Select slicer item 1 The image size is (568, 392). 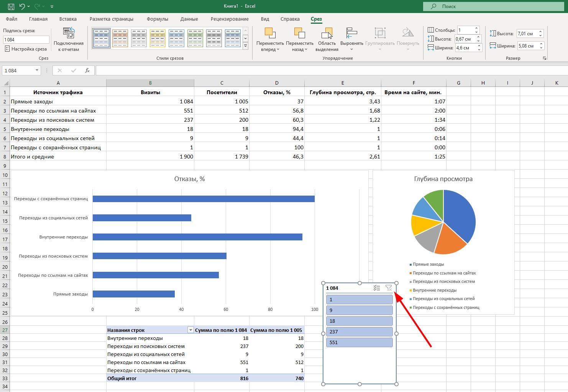click(360, 299)
